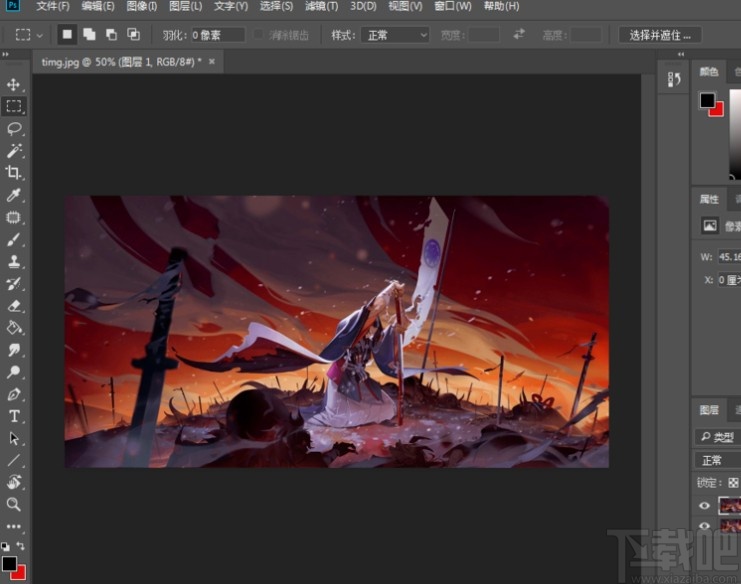Select the Spot Healing tool
Image resolution: width=741 pixels, height=584 pixels.
pyautogui.click(x=13, y=217)
